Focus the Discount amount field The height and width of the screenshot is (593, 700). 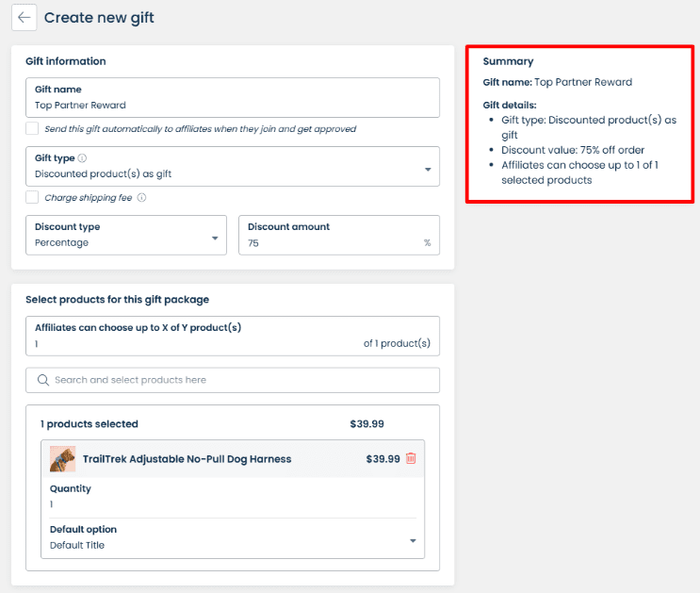(x=330, y=242)
